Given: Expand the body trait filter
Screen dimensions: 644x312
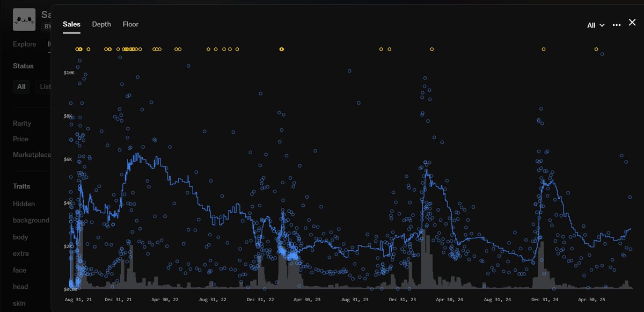Looking at the screenshot, I should [21, 237].
